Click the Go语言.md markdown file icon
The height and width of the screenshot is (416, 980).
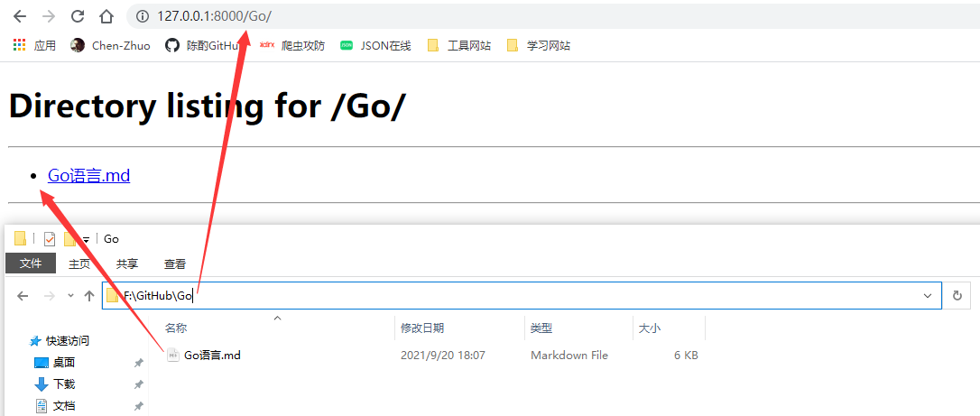point(174,356)
